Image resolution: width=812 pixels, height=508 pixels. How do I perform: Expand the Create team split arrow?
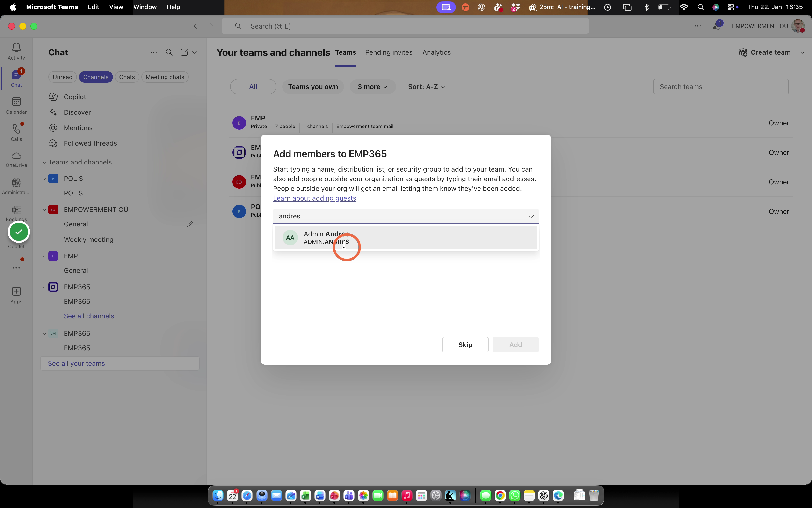(802, 52)
